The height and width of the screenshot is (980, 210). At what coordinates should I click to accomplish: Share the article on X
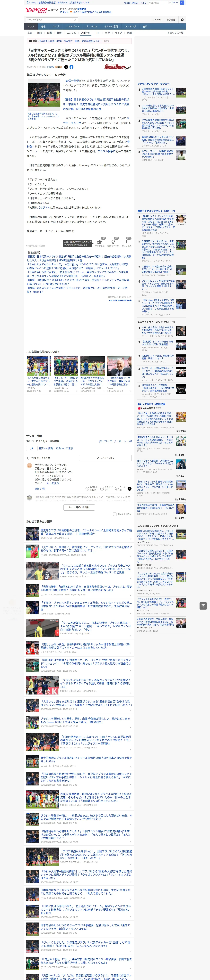(66, 67)
